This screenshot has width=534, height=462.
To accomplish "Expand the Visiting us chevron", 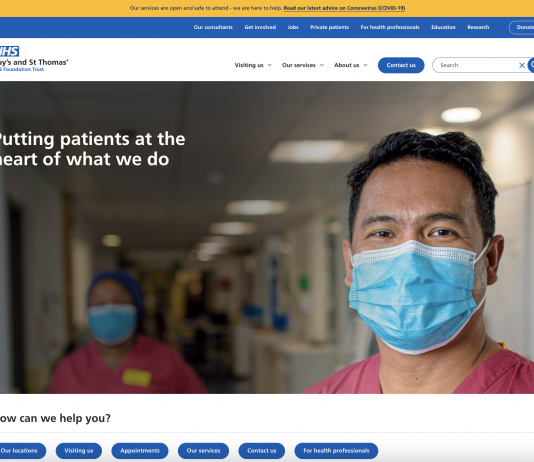I will 270,65.
